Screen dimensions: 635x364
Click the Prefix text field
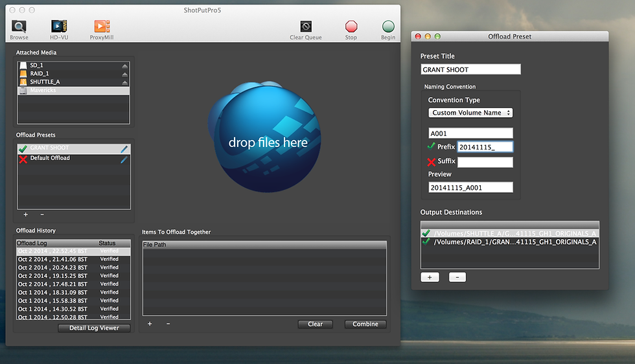coord(485,147)
